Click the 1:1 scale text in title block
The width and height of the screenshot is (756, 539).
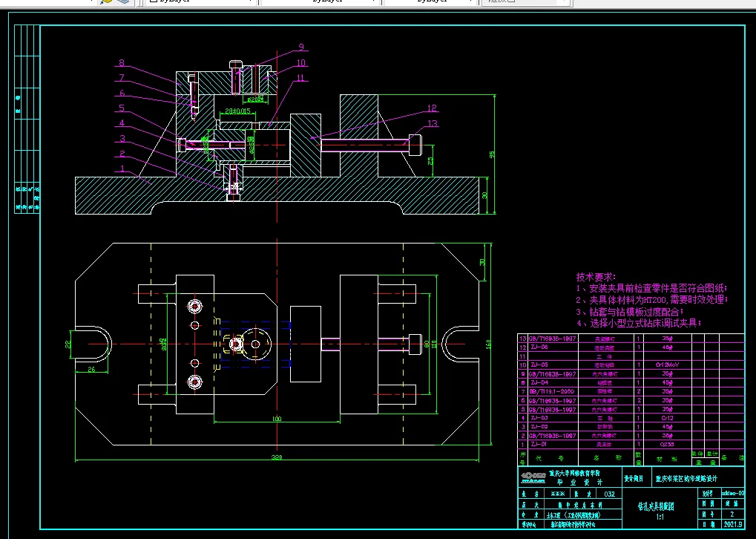(x=660, y=517)
